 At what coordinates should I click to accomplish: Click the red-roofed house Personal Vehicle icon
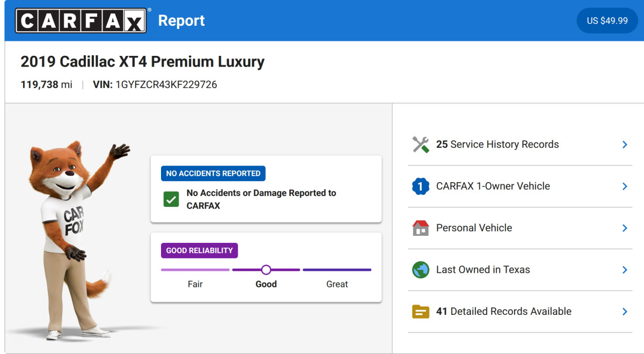[x=421, y=228]
